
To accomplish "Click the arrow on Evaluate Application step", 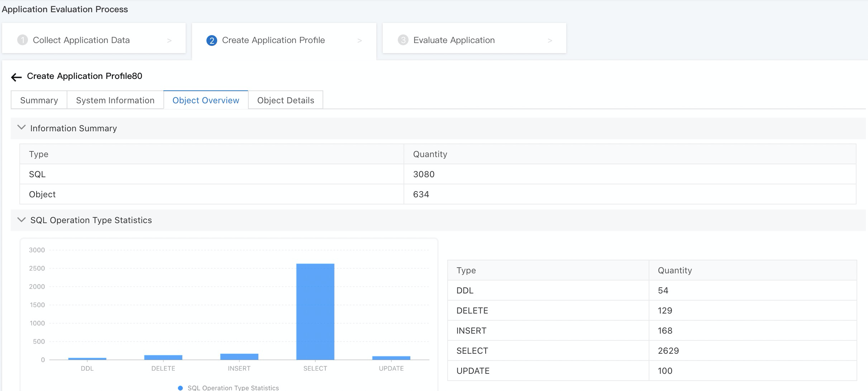I will pyautogui.click(x=550, y=41).
